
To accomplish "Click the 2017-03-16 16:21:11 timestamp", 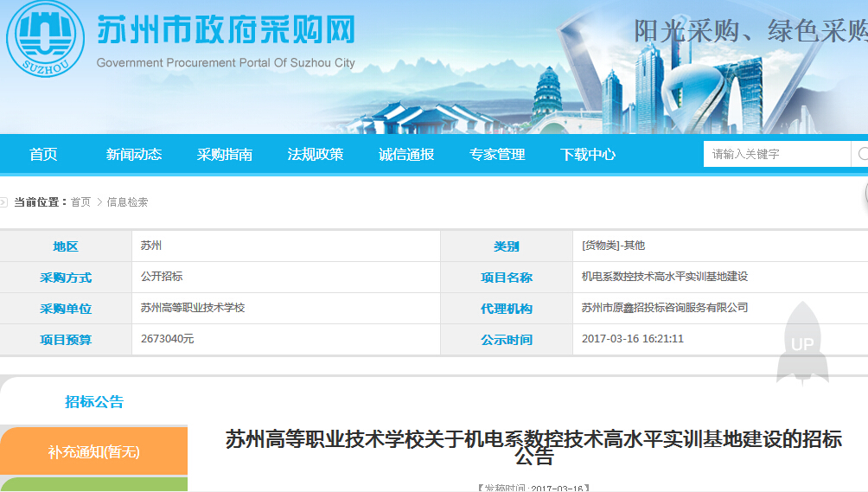I will (633, 339).
